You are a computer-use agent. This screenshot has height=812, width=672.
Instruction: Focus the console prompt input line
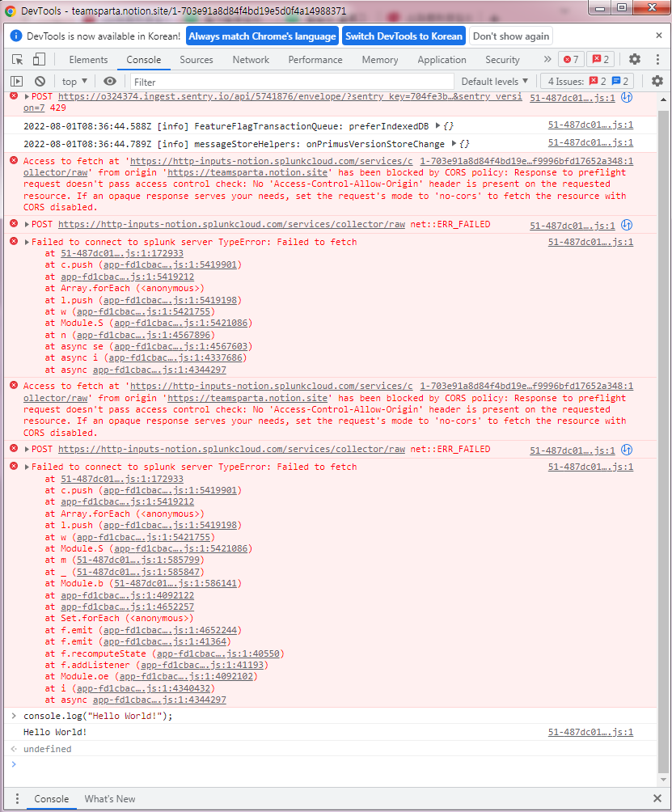(332, 764)
